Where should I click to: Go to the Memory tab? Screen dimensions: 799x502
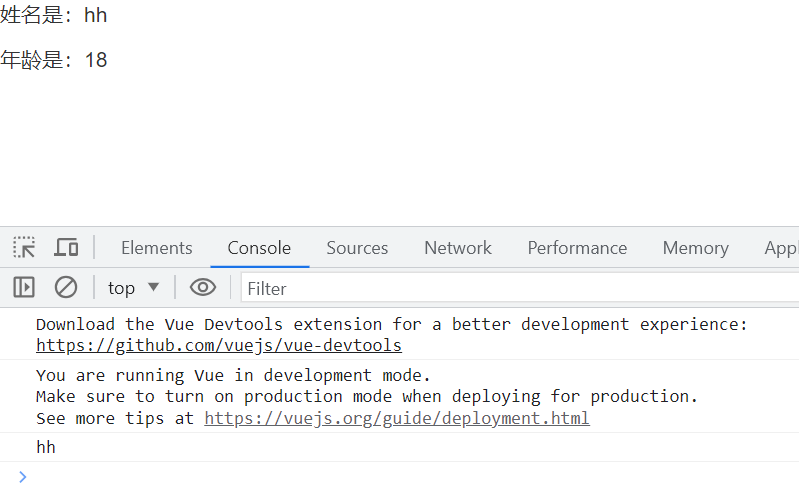click(x=695, y=248)
